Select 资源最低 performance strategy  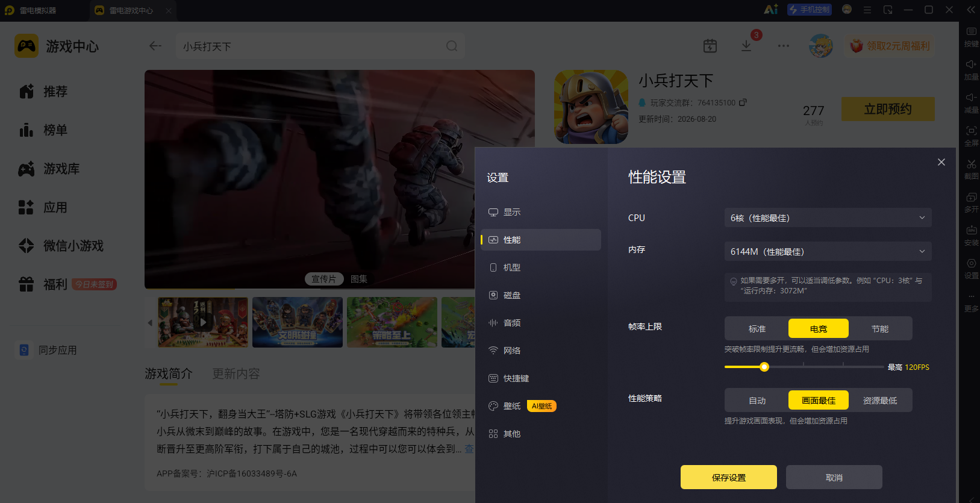tap(880, 400)
